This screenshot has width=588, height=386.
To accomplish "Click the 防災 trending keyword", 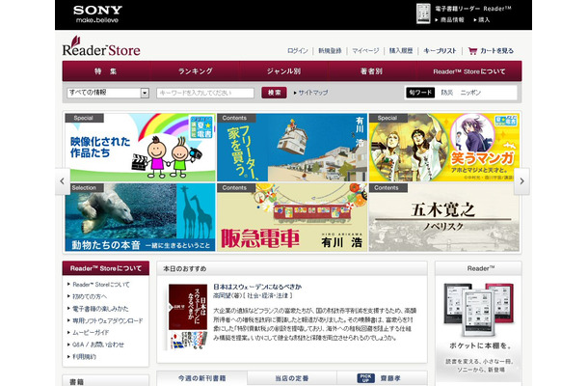I will tap(446, 93).
